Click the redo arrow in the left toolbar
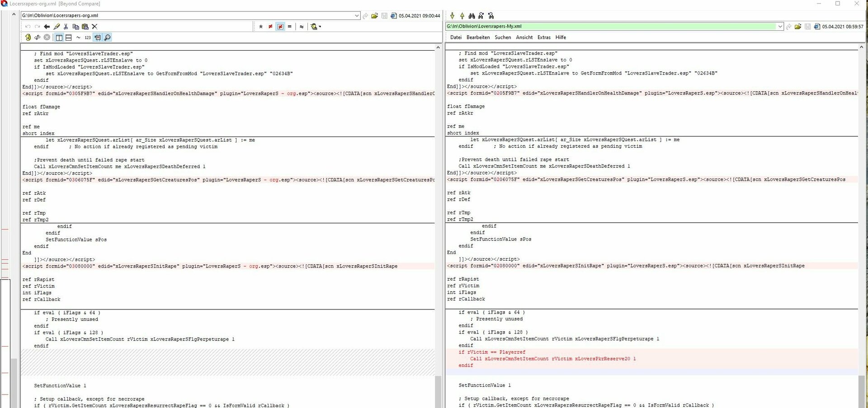 click(37, 27)
